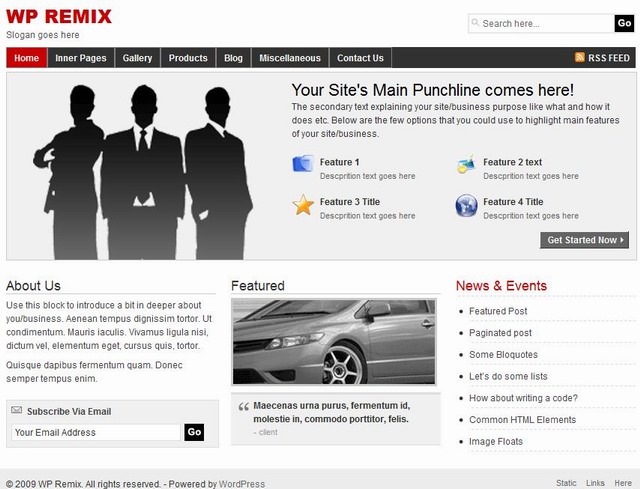Click the Subscribe Via Email label
Image resolution: width=640 pixels, height=489 pixels.
click(69, 411)
